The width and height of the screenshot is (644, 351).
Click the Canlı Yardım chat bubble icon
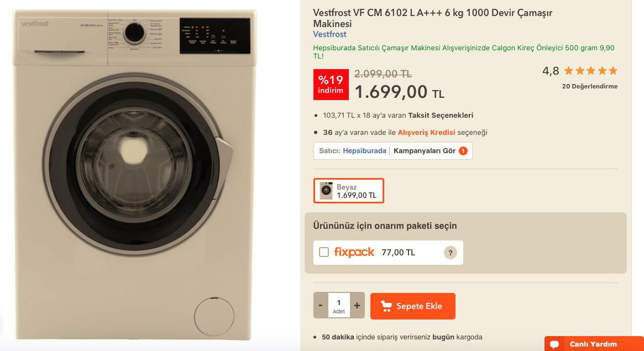(554, 344)
